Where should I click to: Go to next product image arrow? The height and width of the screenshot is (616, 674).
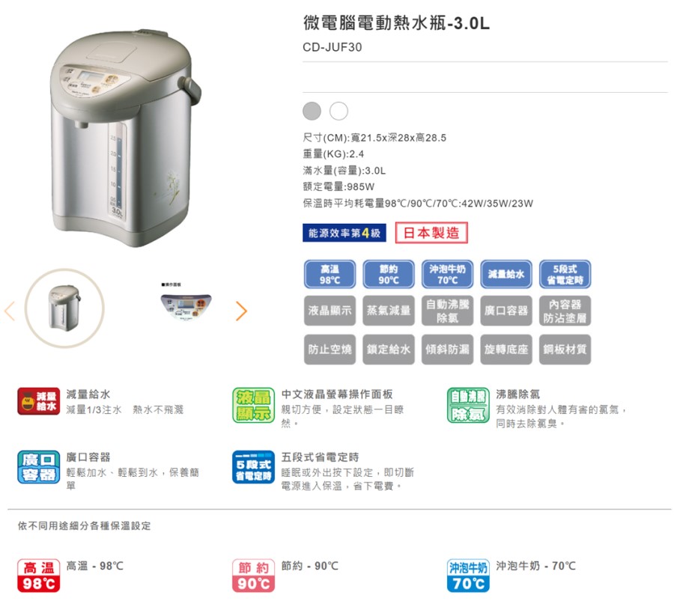click(242, 311)
